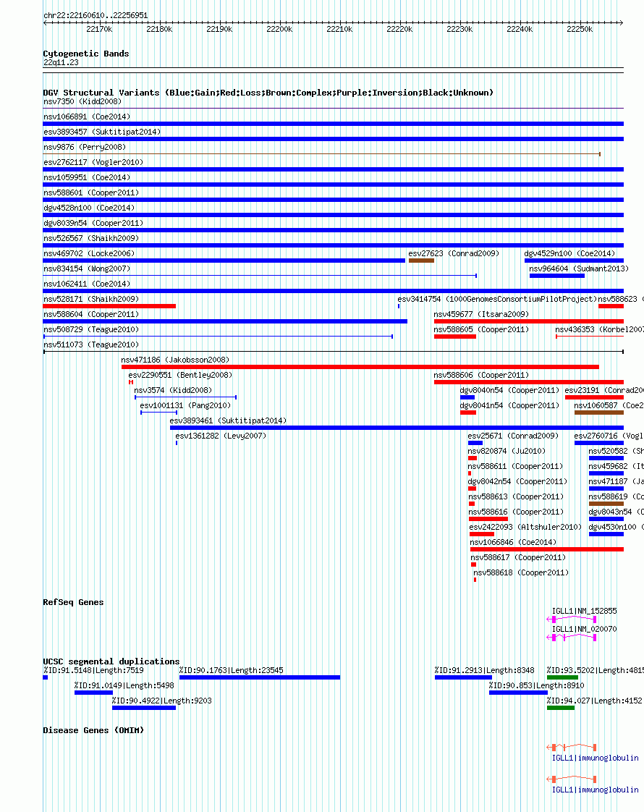Screen dimensions: 644x812
Task: Click esv2422093 (Altshuler2010) label
Action: tap(525, 527)
